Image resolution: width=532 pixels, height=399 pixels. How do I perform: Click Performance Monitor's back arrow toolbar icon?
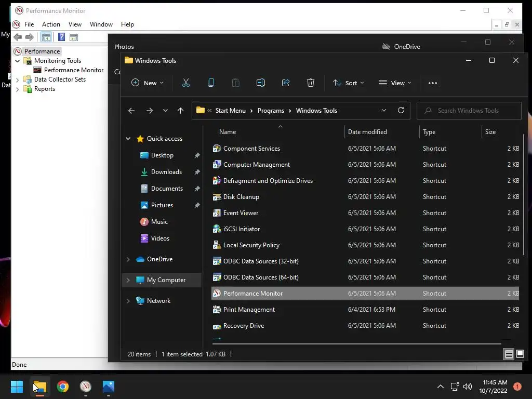[x=18, y=37]
